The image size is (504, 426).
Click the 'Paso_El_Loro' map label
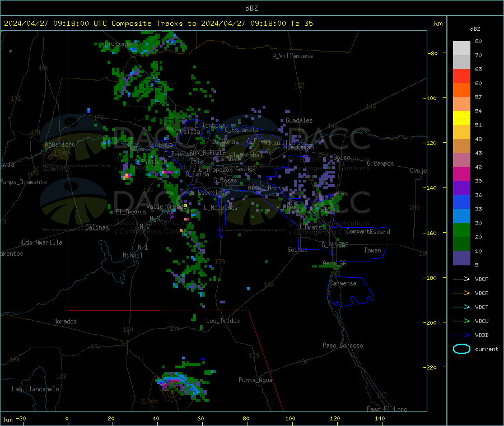(x=387, y=409)
